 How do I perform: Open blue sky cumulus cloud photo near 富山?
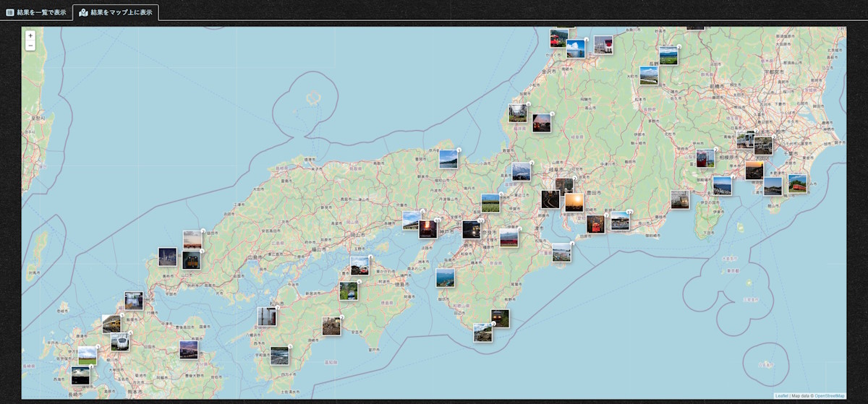(x=576, y=48)
